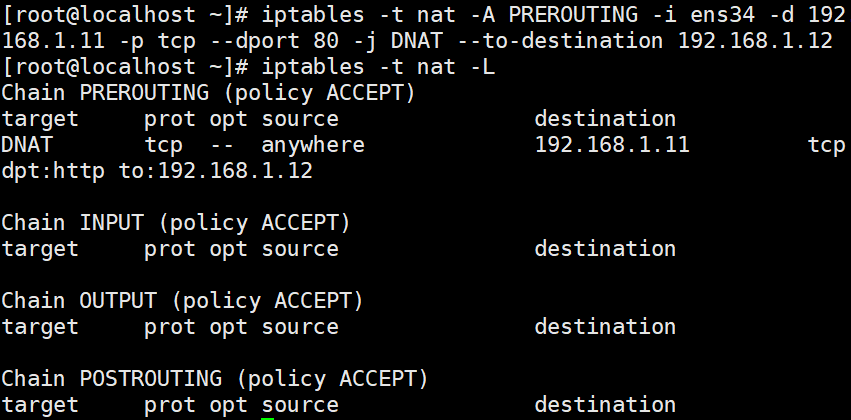Click the 'Chain PREROUTING' heading text
The image size is (851, 420).
[x=105, y=93]
